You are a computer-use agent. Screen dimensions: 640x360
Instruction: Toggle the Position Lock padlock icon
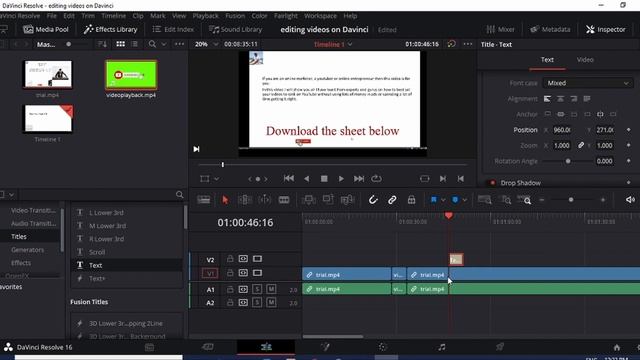pyautogui.click(x=411, y=200)
